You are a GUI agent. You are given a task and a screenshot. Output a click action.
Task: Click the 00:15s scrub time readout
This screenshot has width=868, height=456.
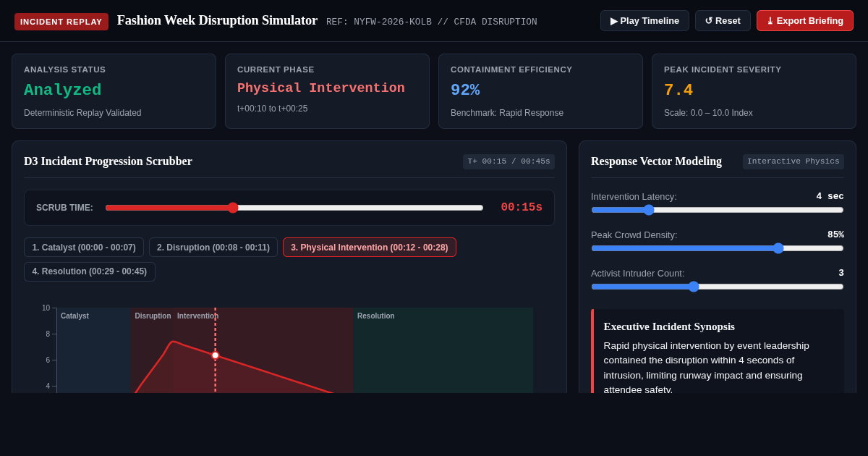[x=522, y=208]
